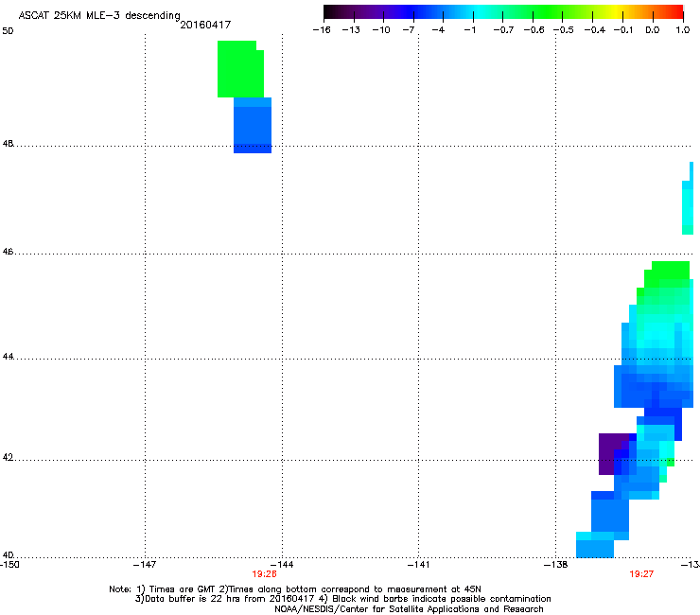The height and width of the screenshot is (615, 700).
Task: Click the colorbar label -13
Action: click(351, 30)
